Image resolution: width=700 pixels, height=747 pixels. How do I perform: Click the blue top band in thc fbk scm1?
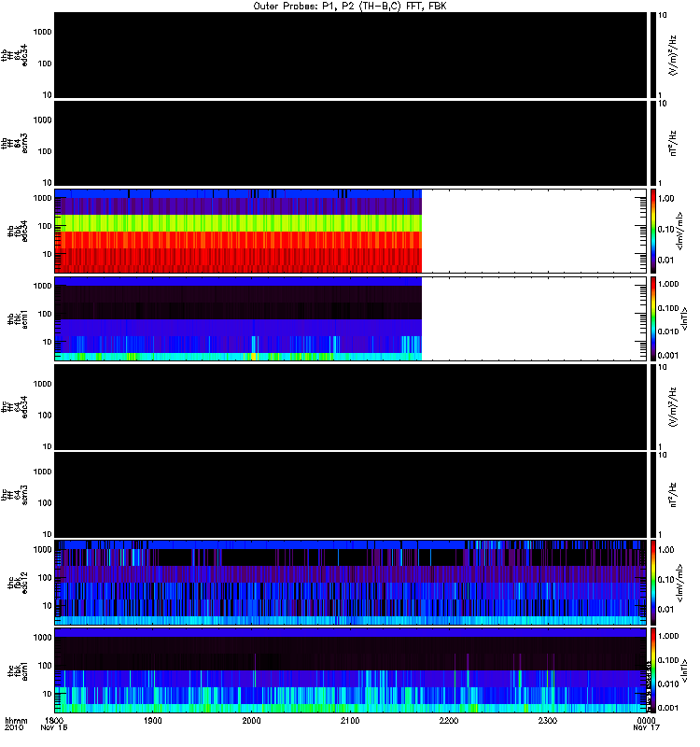coord(350,633)
